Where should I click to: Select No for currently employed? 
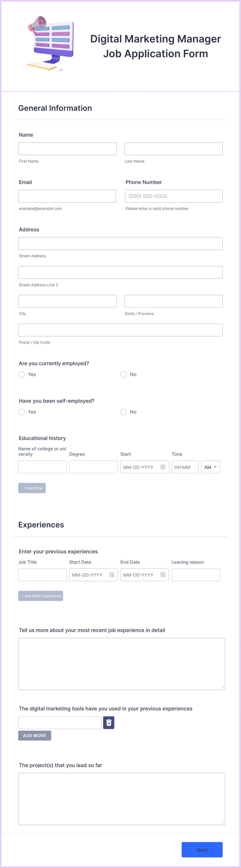coord(124,374)
